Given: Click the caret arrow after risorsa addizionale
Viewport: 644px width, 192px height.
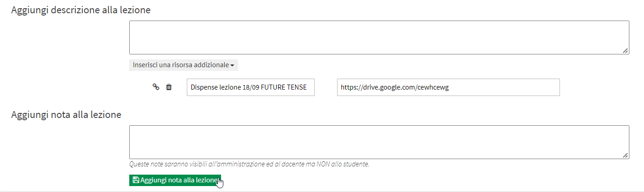Looking at the screenshot, I should [232, 65].
